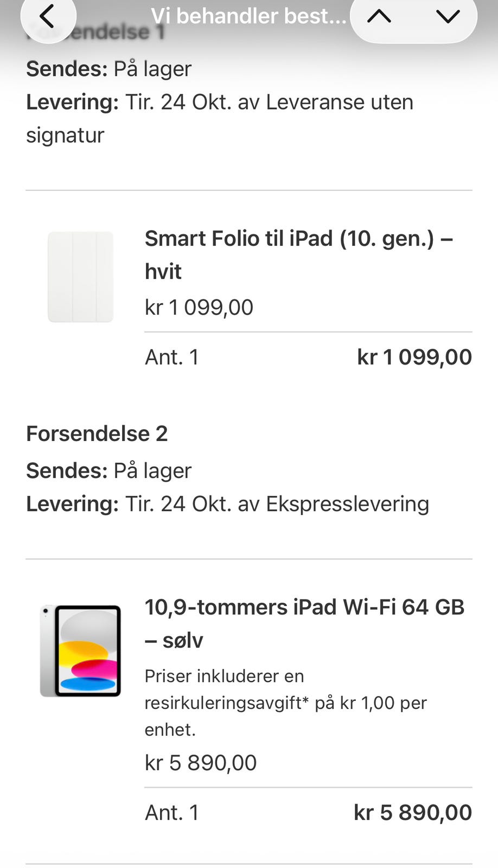Tap the email subject 'Vi behandler best...'

click(248, 16)
